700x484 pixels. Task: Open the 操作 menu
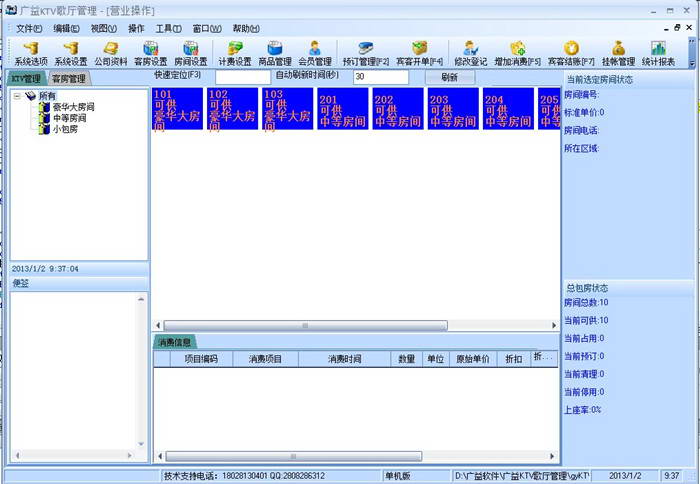point(136,29)
